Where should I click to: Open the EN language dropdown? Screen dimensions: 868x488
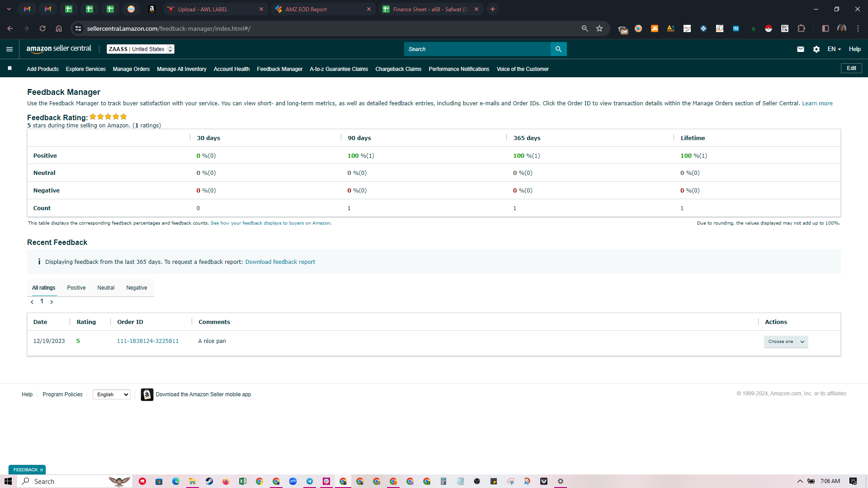coord(834,49)
